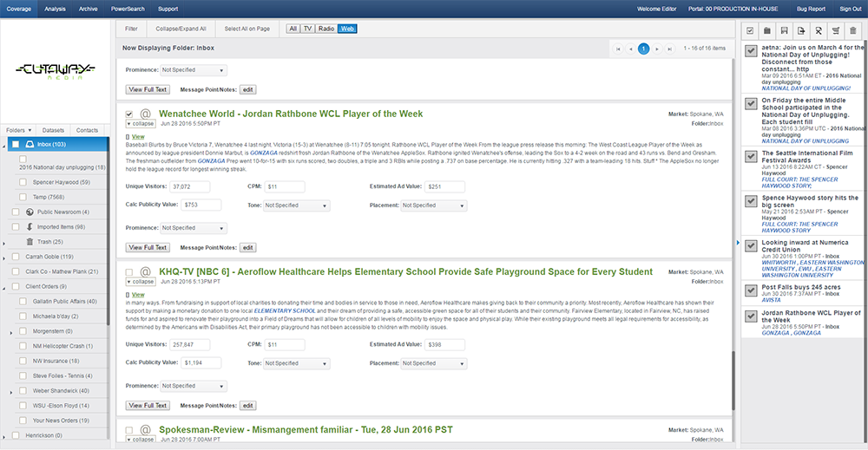
Task: Open Placement dropdown in KHQ-TV article
Action: click(433, 364)
